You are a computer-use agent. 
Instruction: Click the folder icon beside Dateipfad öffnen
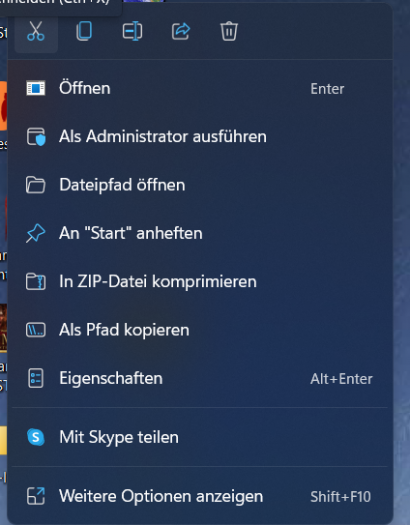click(35, 185)
